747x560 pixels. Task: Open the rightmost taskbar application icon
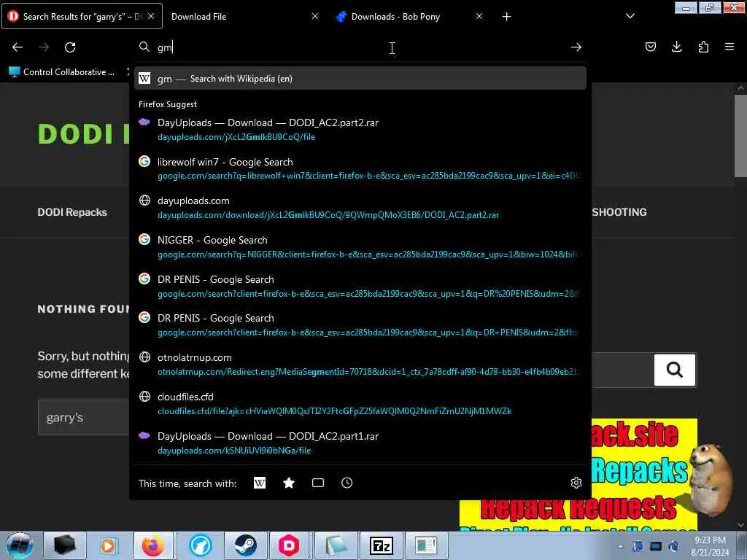click(426, 545)
